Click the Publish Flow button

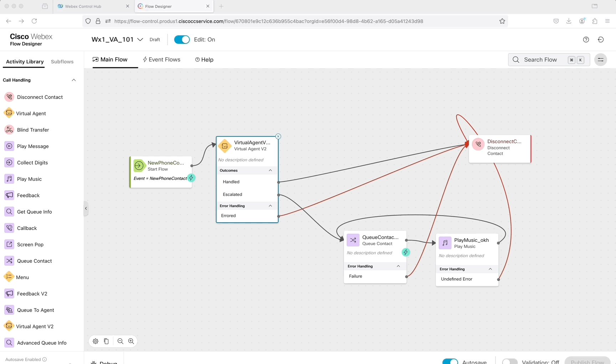pyautogui.click(x=587, y=361)
